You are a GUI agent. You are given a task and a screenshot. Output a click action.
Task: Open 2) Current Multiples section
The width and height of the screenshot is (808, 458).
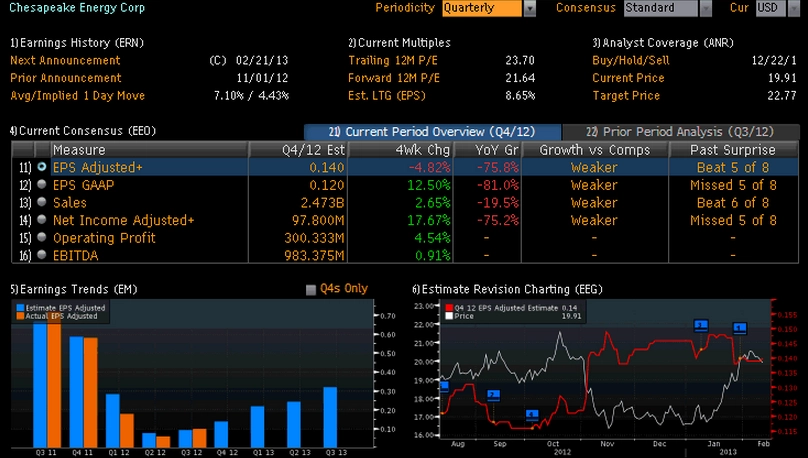[399, 43]
